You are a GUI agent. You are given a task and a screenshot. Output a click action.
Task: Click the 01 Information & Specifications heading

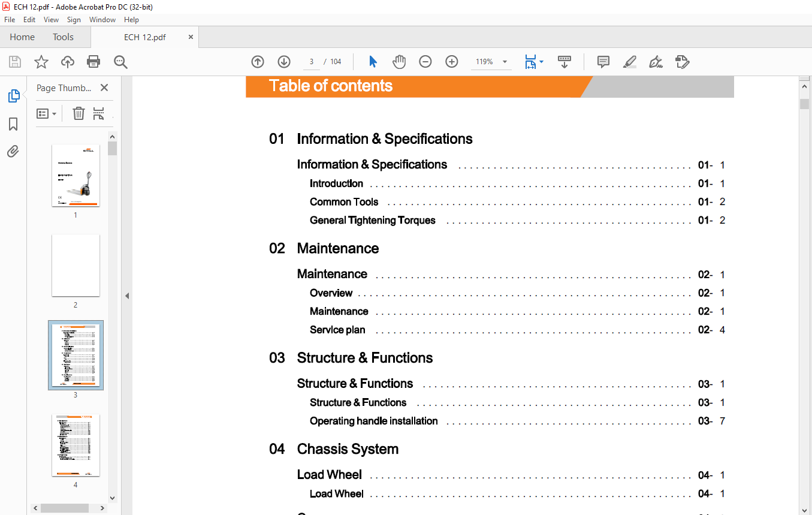pyautogui.click(x=370, y=139)
